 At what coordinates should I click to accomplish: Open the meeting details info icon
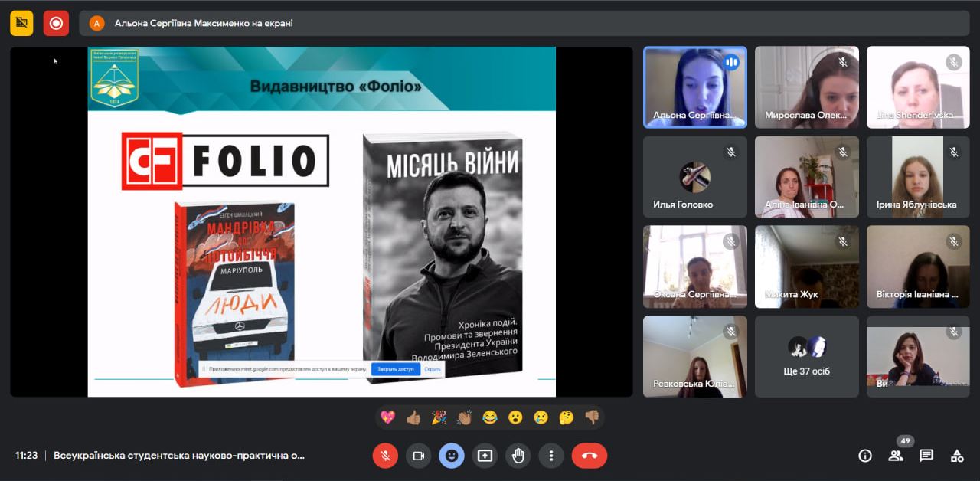(x=865, y=456)
